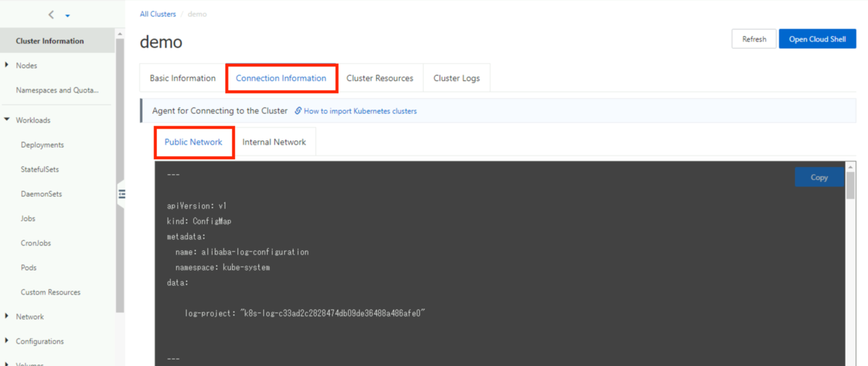868x366 pixels.
Task: Click the log-project value line
Action: click(305, 313)
